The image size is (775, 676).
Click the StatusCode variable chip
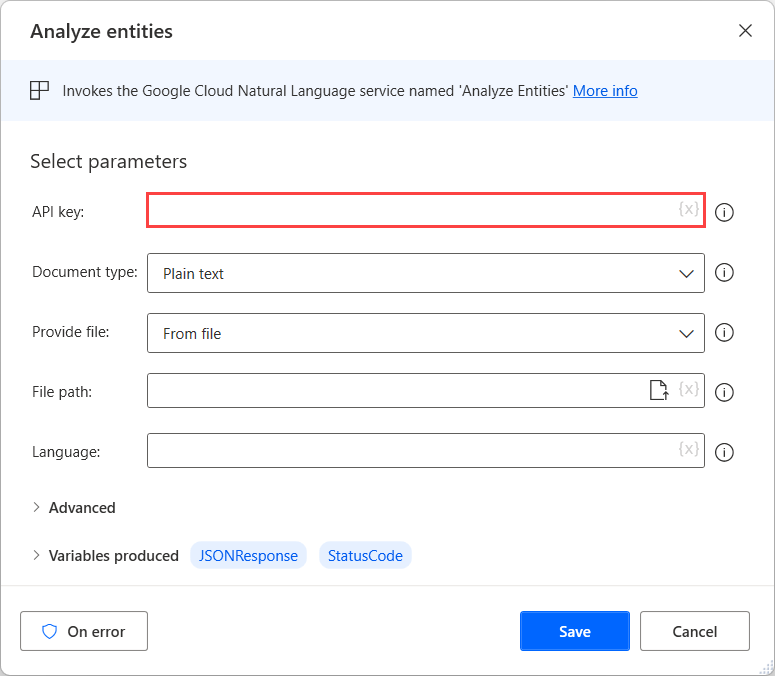coord(365,556)
